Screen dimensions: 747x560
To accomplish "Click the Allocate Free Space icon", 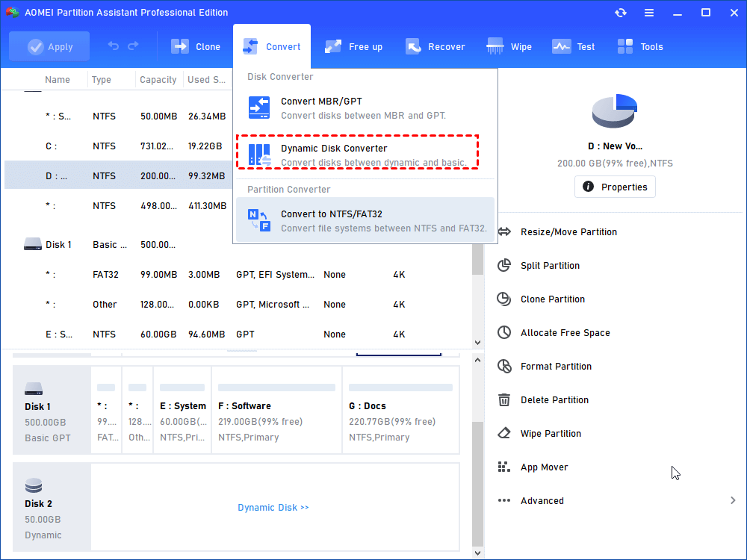I will pyautogui.click(x=504, y=332).
